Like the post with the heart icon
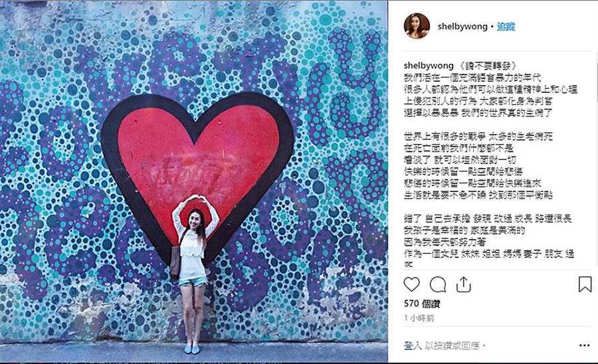Screen dimensions: 598x364 coord(411,284)
